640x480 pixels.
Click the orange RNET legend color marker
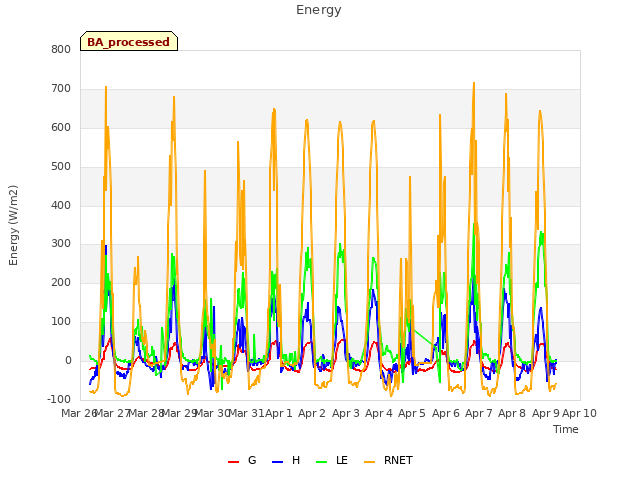tap(369, 462)
